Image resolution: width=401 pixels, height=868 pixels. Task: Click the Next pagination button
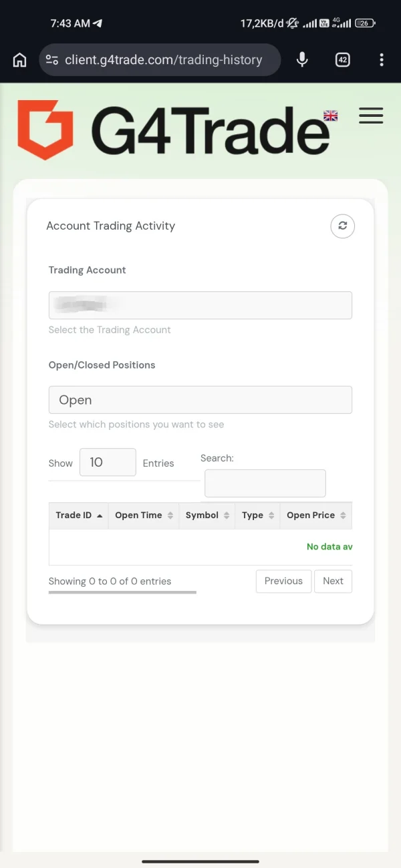point(333,581)
